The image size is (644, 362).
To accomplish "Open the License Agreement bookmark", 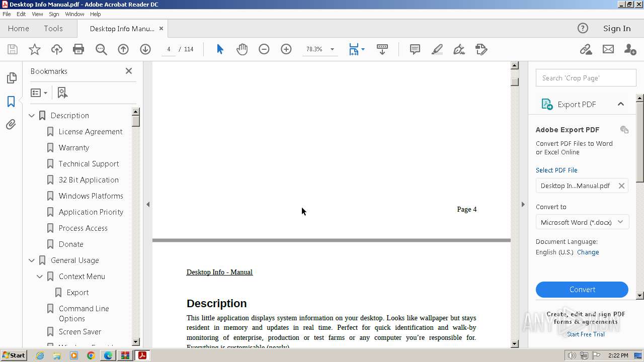I will tap(90, 132).
